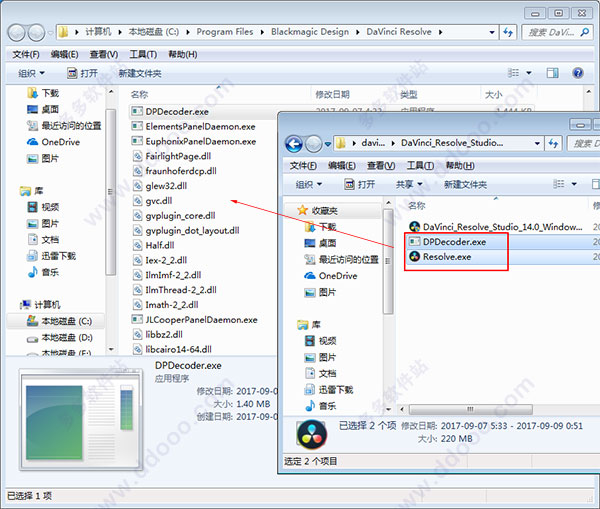Open 编辑(E) menu in the rear window
Viewport: 600px width, 509px height.
coord(65,55)
